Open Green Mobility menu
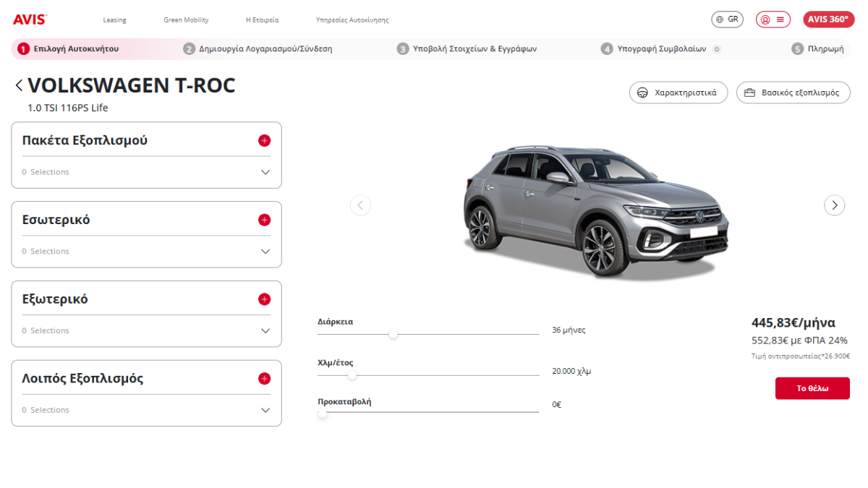This screenshot has width=868, height=488. point(186,20)
